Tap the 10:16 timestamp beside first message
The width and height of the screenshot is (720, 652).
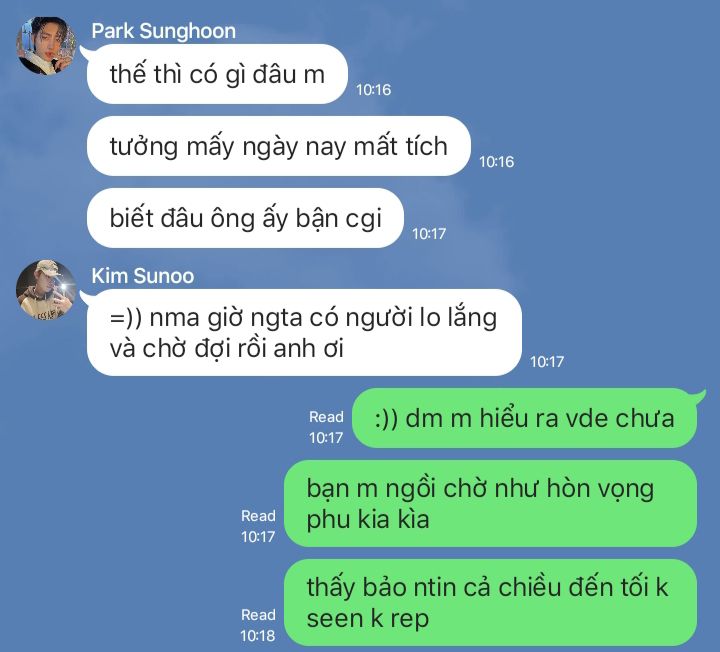pos(373,90)
